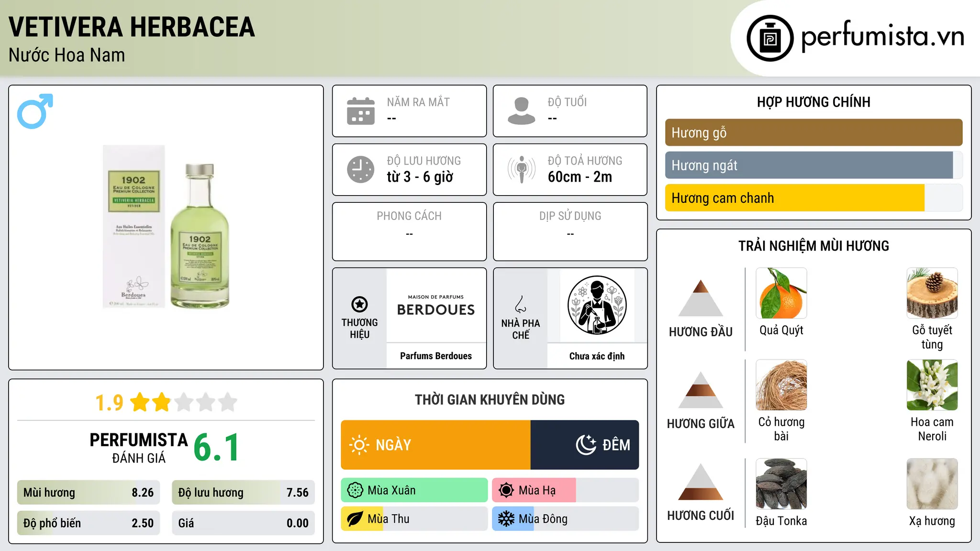Click the Hương gỗ accord bar

click(x=814, y=132)
